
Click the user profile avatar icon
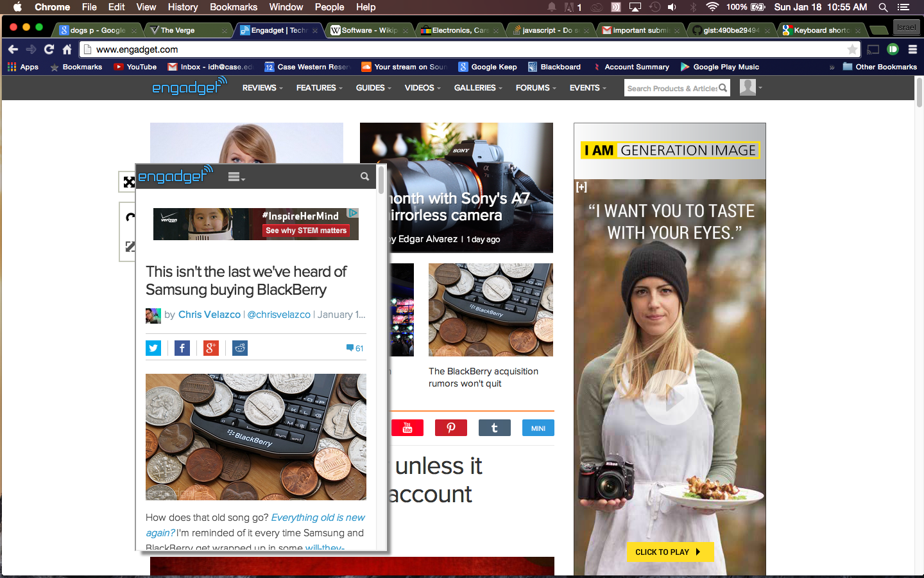point(748,87)
